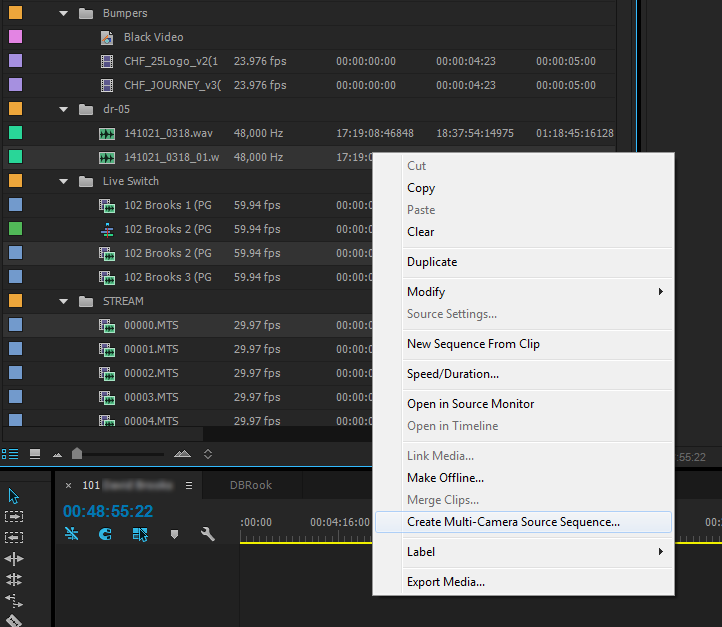Switch to the DBRook sequence tab
Screen dimensions: 722x627
pyautogui.click(x=251, y=485)
